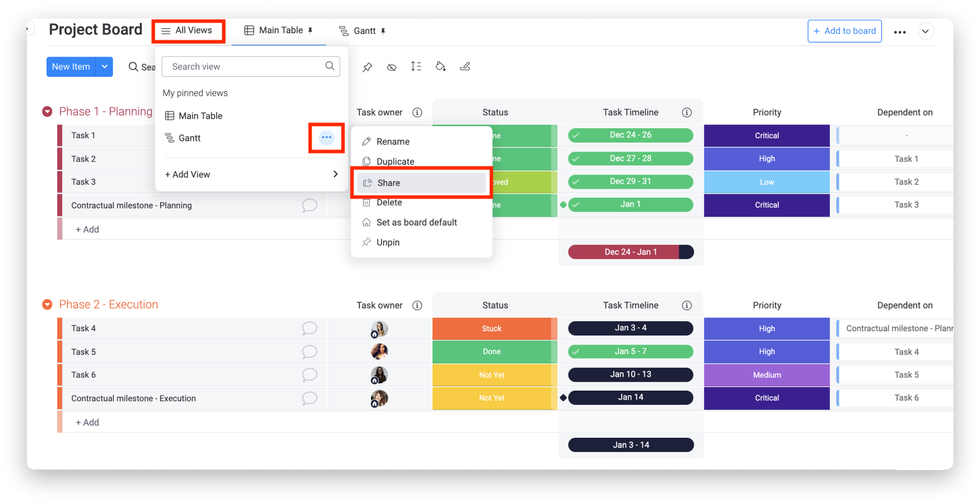
Task: Click Task 4 owner avatar
Action: (379, 329)
